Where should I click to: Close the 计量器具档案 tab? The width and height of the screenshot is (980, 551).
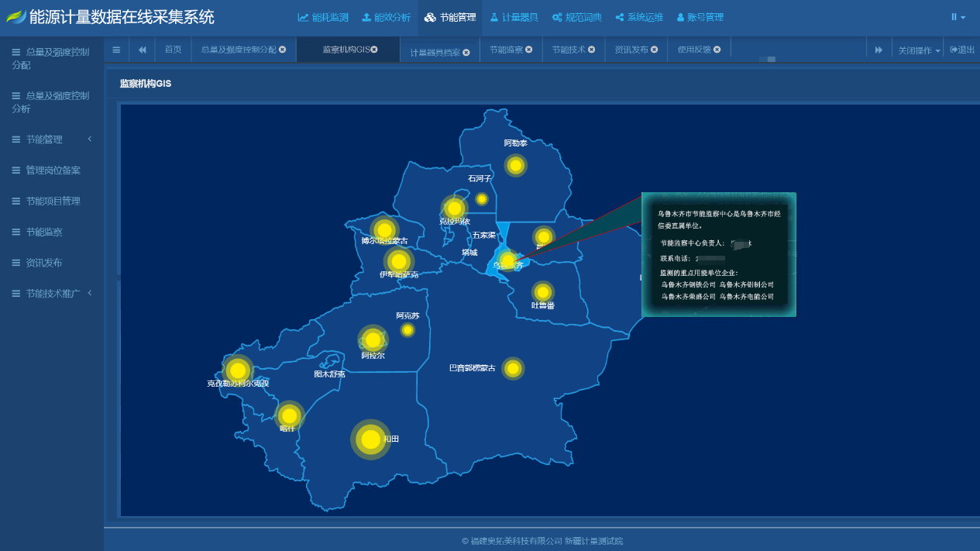pyautogui.click(x=466, y=53)
